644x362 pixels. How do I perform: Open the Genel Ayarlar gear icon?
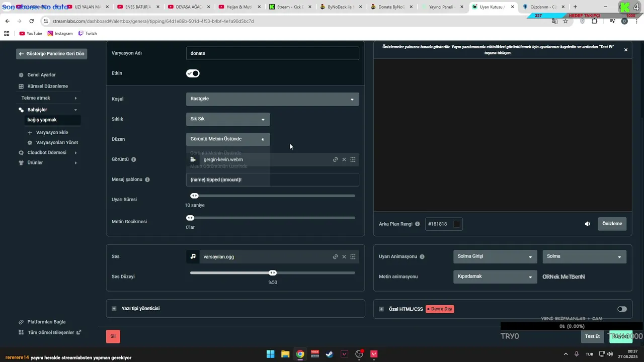click(x=21, y=75)
